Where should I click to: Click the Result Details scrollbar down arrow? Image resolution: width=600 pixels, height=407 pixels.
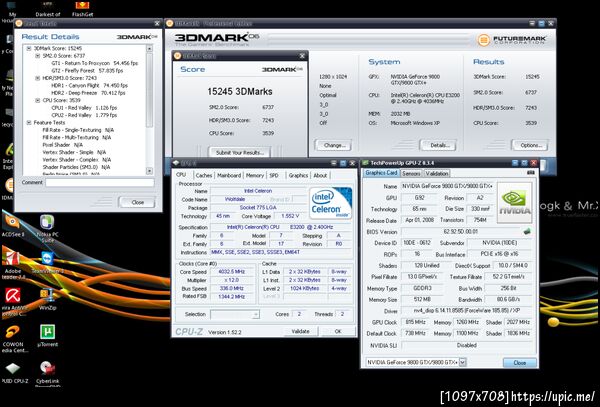pos(149,171)
